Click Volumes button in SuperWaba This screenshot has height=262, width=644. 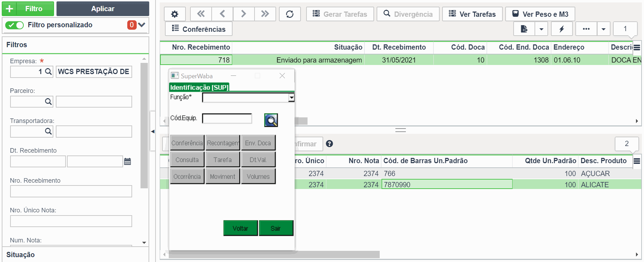point(258,176)
